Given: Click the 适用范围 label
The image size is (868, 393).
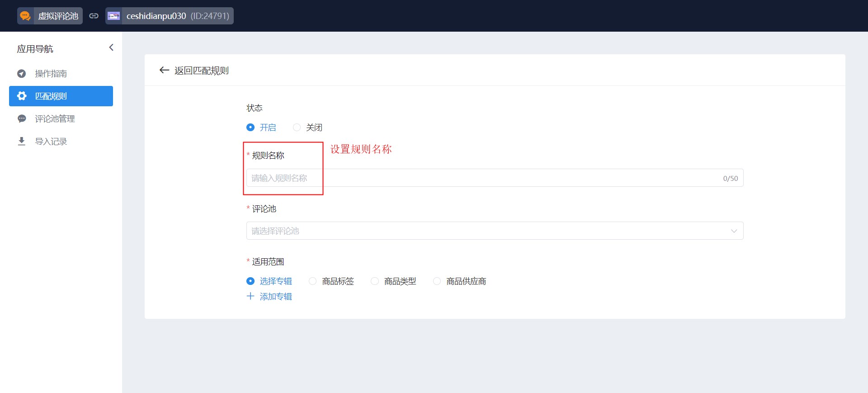Looking at the screenshot, I should pyautogui.click(x=268, y=262).
